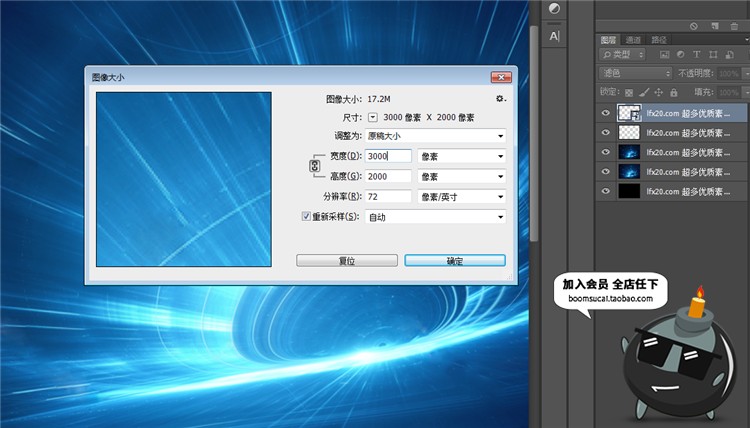The height and width of the screenshot is (428, 750).
Task: Click the 确定 OK button
Action: point(454,260)
